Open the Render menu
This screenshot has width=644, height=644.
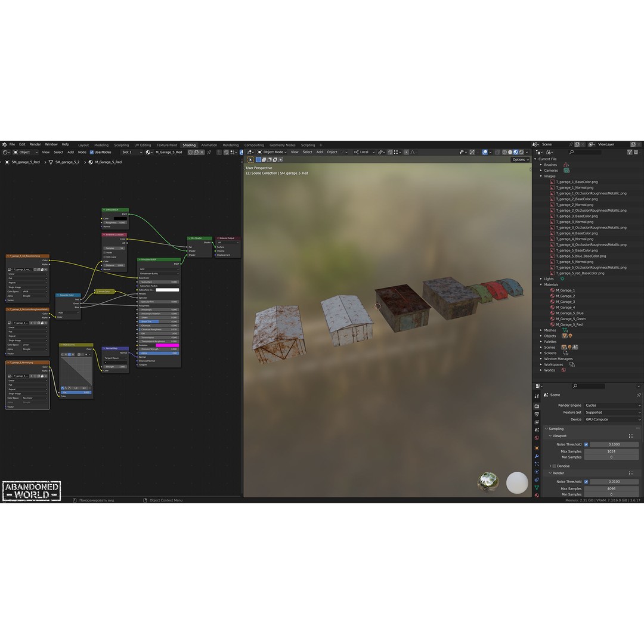(35, 144)
